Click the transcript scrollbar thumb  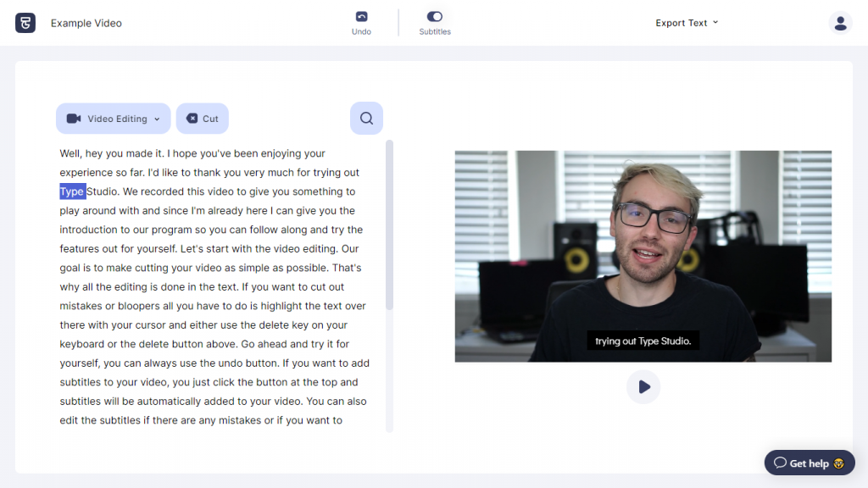[x=389, y=225]
